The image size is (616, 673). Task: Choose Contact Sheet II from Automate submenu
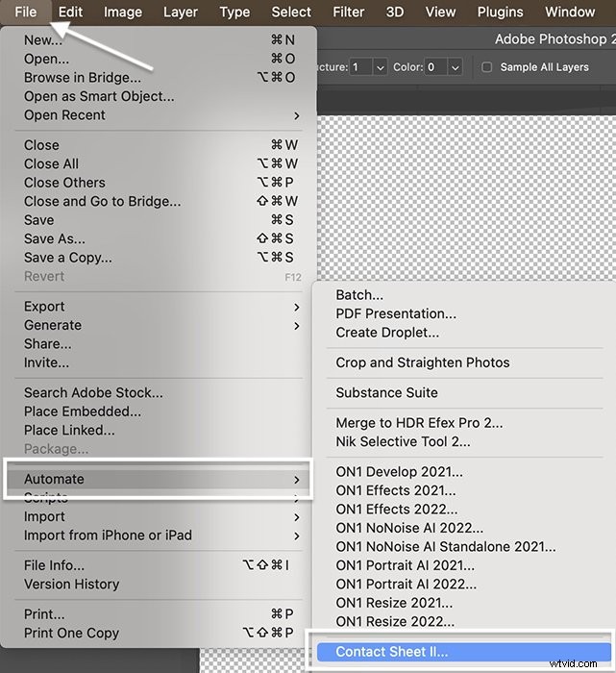tap(392, 652)
